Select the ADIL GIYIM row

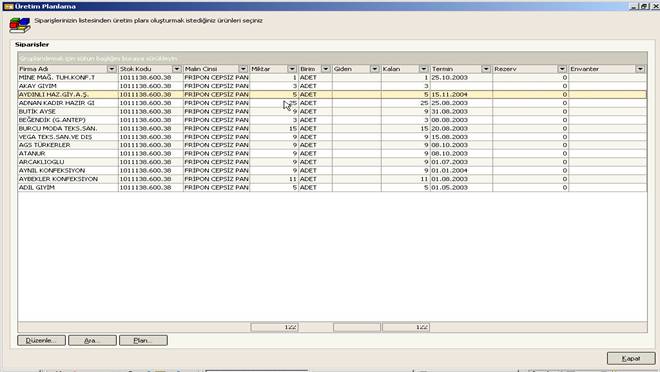tap(332, 187)
